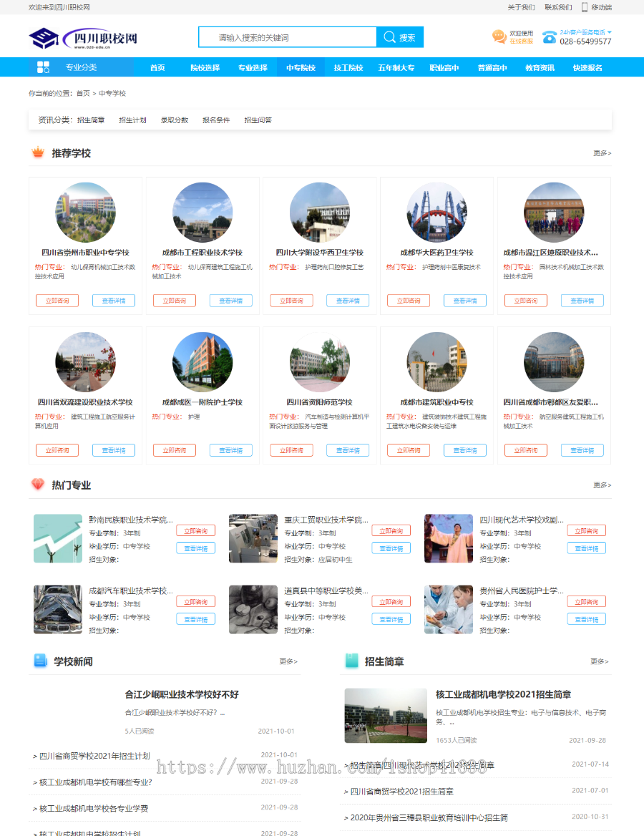Focus the keyword search input field
This screenshot has height=836, width=644.
(x=288, y=37)
